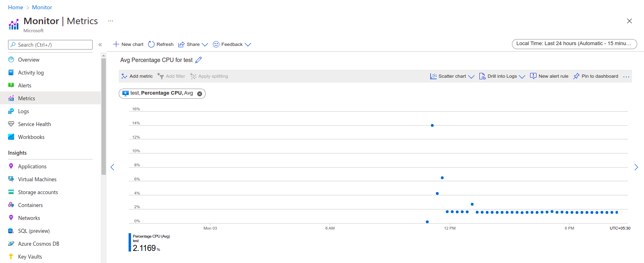Click Add metric button

click(137, 76)
